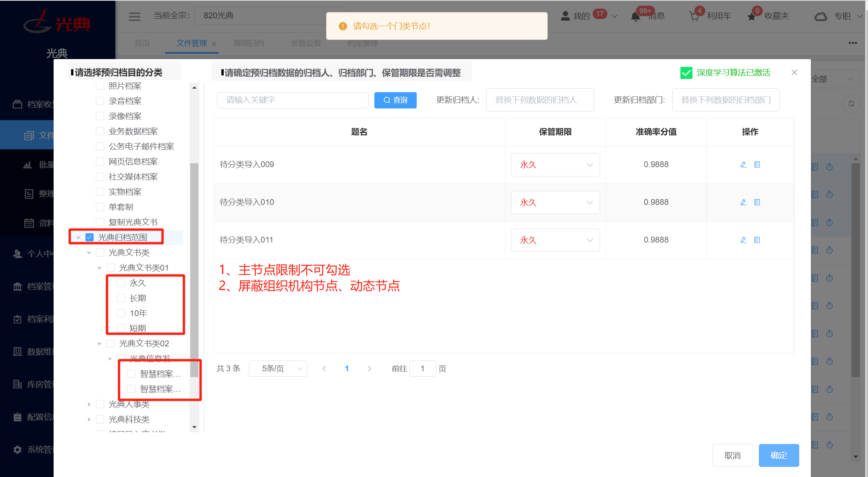Screen dimensions: 868x477
Task: Click the 系统管理 gear sidebar icon
Action: coord(17,450)
